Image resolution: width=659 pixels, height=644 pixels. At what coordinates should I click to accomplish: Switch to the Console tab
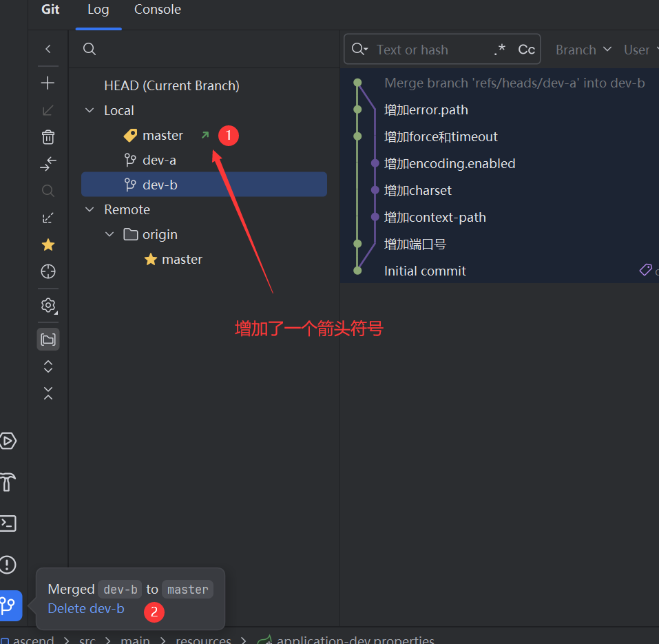pyautogui.click(x=158, y=10)
